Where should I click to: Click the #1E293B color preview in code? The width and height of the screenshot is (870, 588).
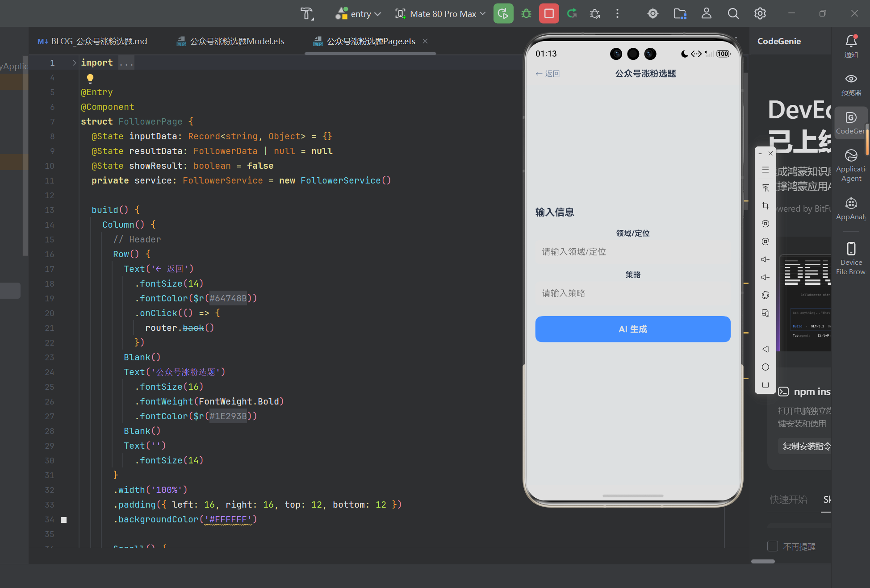[x=228, y=416]
